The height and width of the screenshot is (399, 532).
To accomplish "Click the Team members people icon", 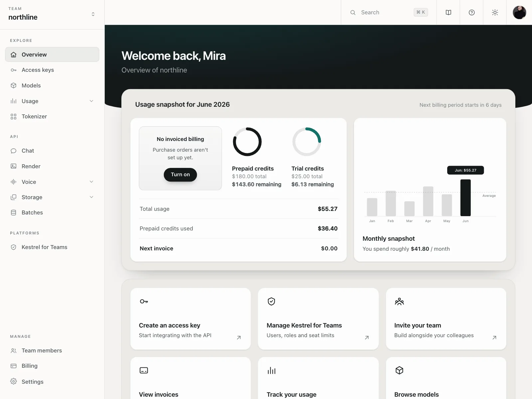I will 14,350.
